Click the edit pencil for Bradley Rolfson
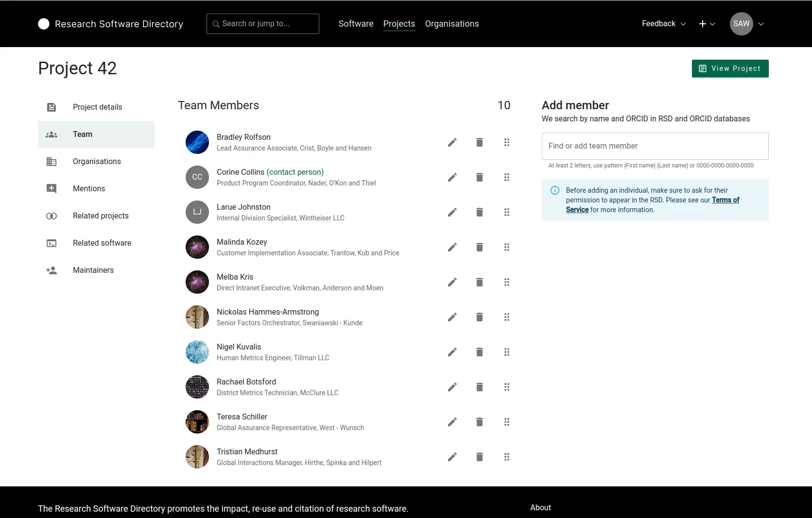Viewport: 812px width, 518px height. (x=452, y=142)
